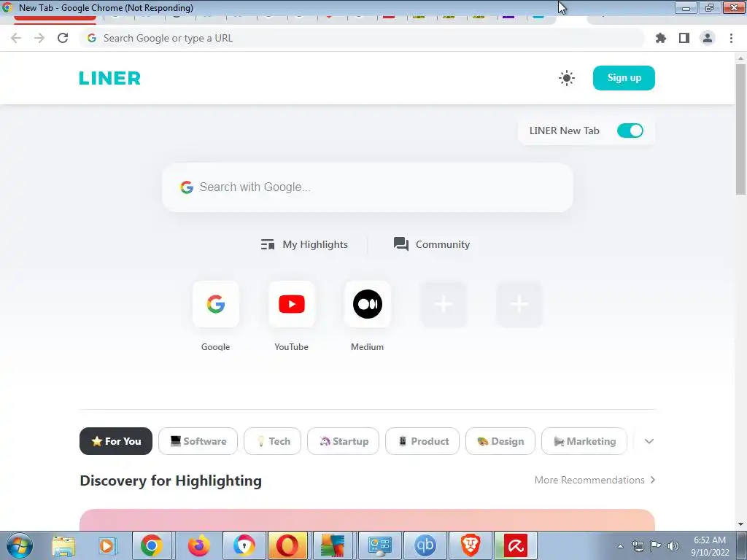Click the Search with Google field
This screenshot has height=560, width=747.
pos(368,187)
